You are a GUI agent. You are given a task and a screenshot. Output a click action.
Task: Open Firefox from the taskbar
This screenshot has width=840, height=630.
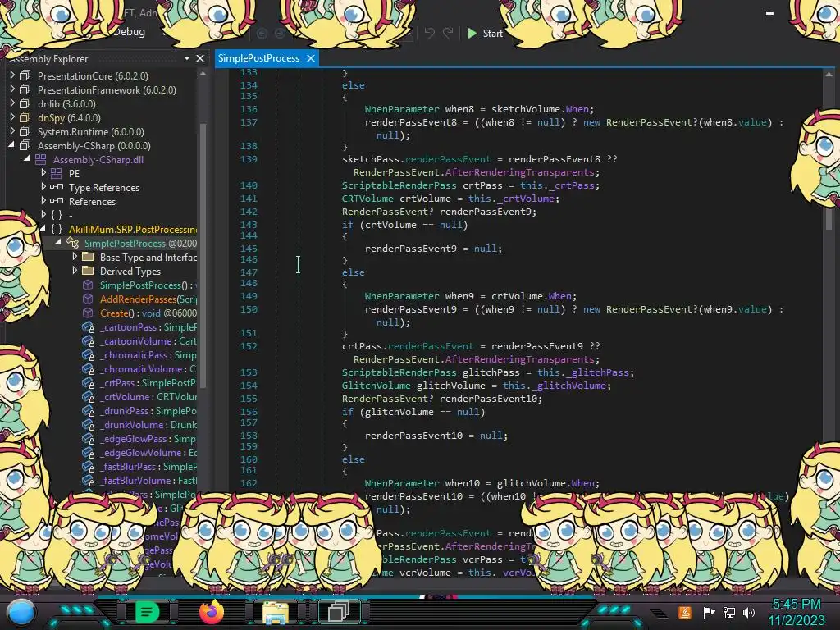[x=211, y=611]
